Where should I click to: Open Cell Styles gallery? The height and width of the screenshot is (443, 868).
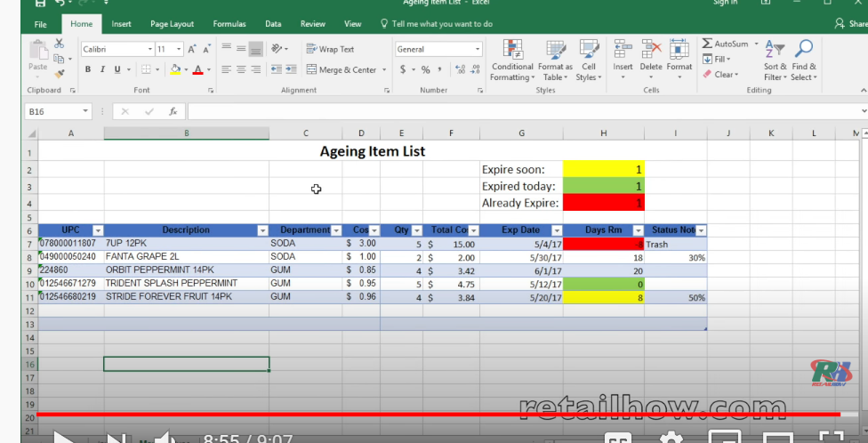coord(589,60)
